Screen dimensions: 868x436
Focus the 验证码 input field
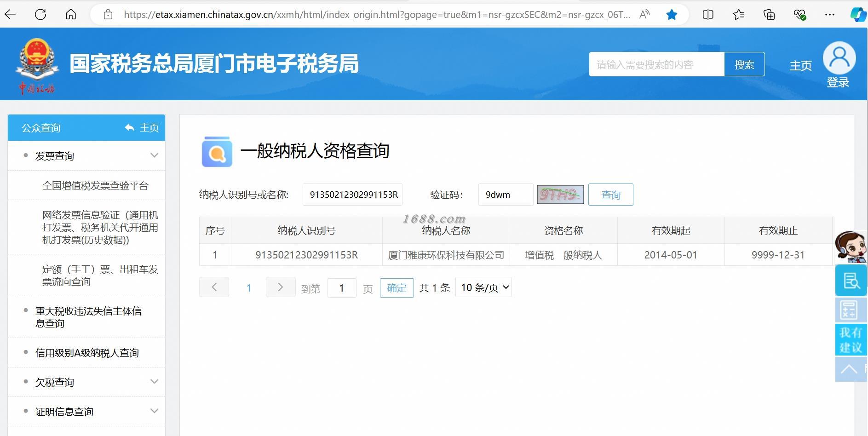tap(506, 195)
